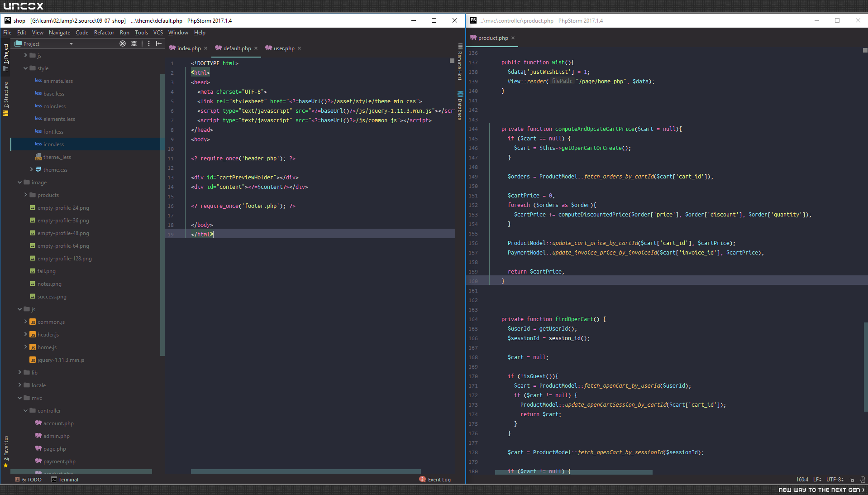This screenshot has height=495, width=868.
Task: Click the scroll from source target icon
Action: click(x=123, y=43)
